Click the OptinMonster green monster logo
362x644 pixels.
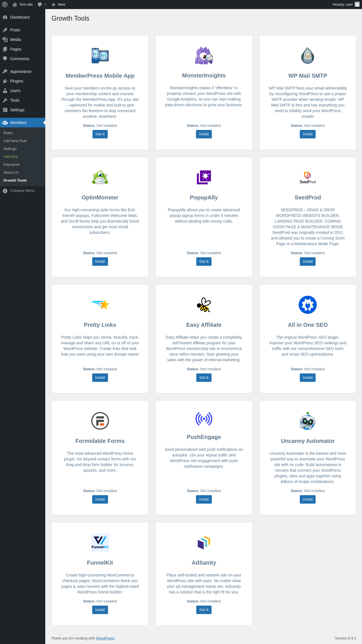[100, 177]
